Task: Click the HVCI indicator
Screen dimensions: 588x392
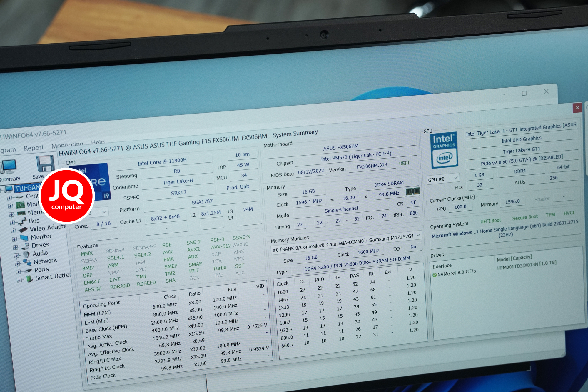Action: (569, 213)
